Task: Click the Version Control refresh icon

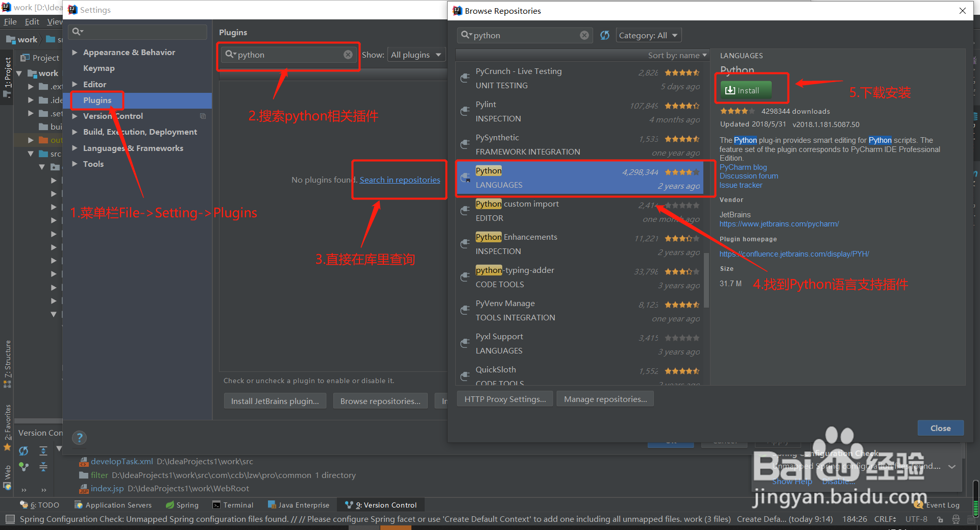Action: coord(23,451)
